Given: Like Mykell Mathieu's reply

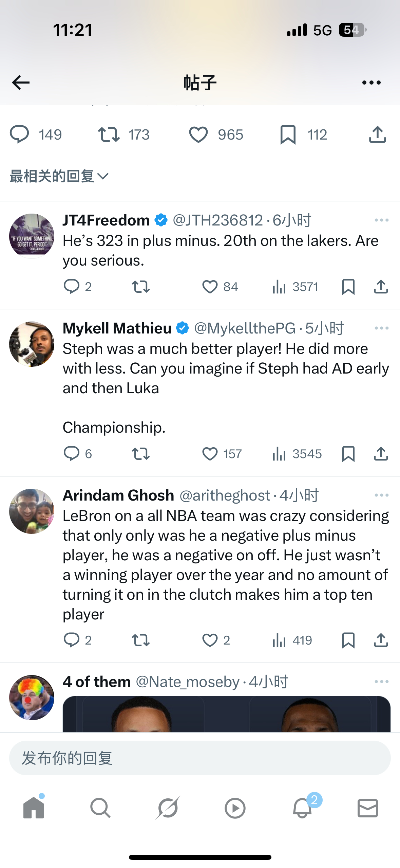Looking at the screenshot, I should (x=210, y=454).
